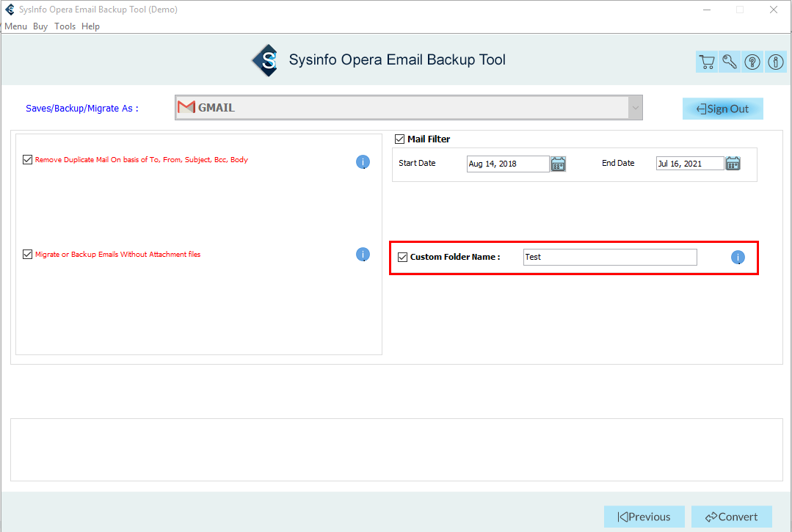Show info for Remove Duplicate Mail option
Screen dimensions: 792x532
(x=363, y=161)
